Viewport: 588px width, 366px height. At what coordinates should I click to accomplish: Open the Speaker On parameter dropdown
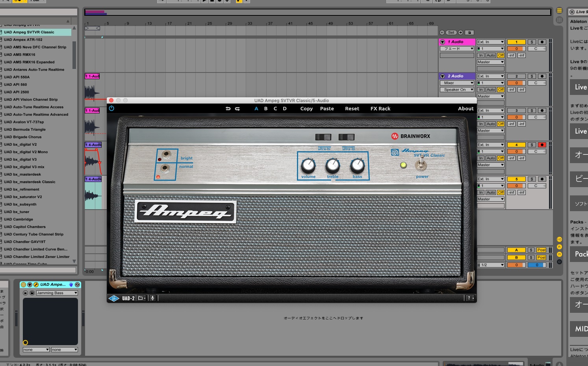[457, 90]
